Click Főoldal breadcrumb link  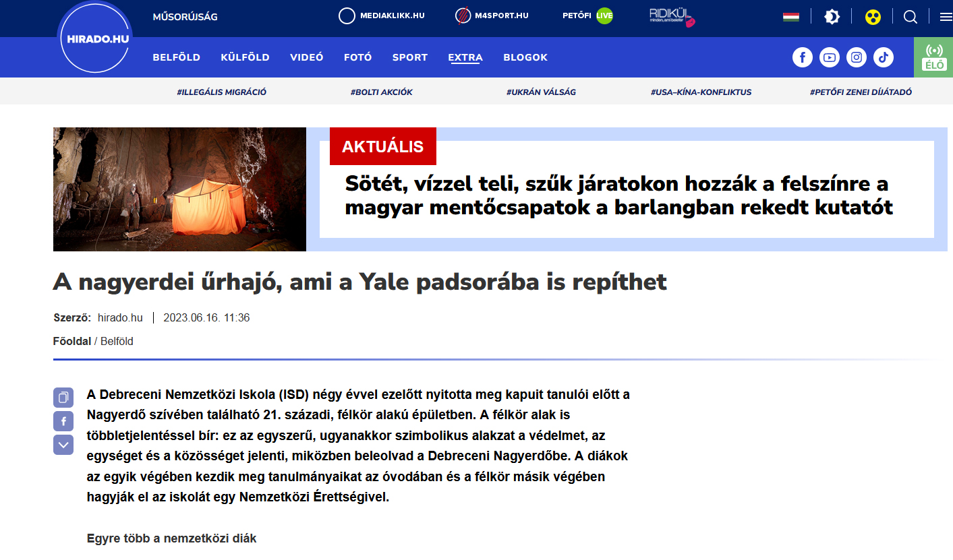72,342
